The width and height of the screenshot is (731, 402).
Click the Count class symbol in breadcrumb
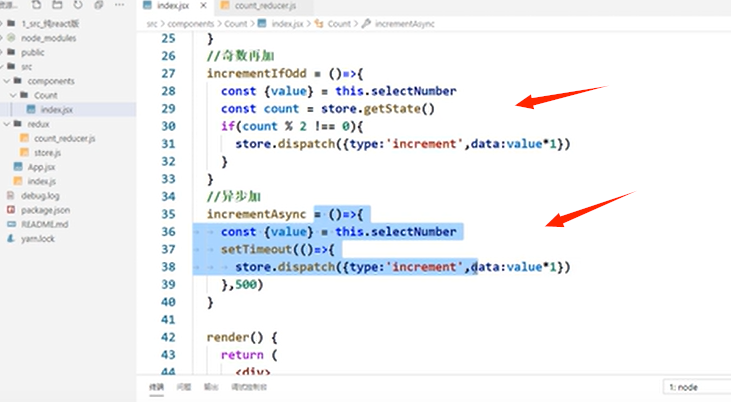pos(339,24)
